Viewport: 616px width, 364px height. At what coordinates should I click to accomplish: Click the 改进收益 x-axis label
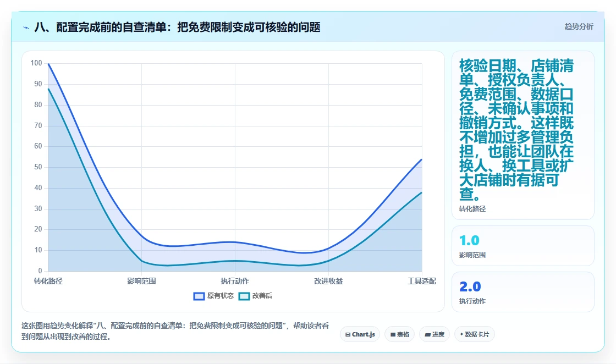click(x=328, y=281)
